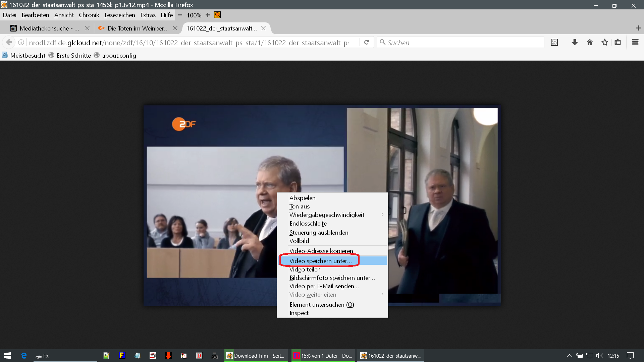Switch to 'Die Toten im Weinber...' tab

[x=138, y=28]
